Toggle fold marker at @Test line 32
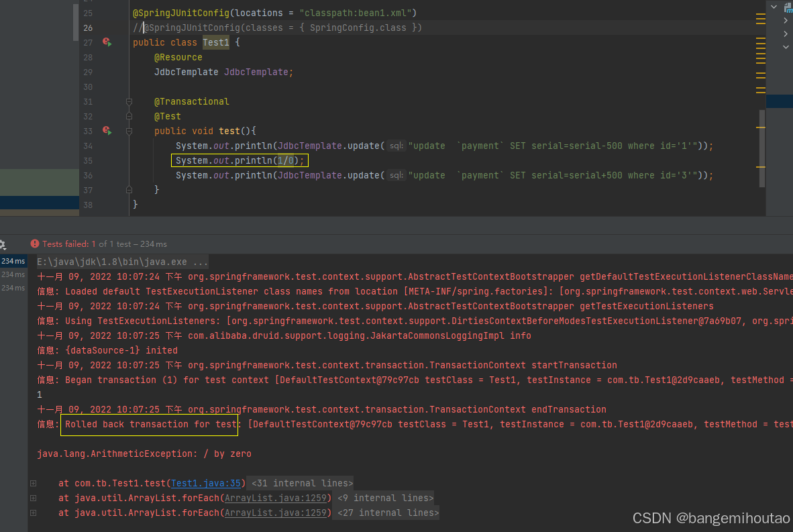793x532 pixels. [129, 116]
